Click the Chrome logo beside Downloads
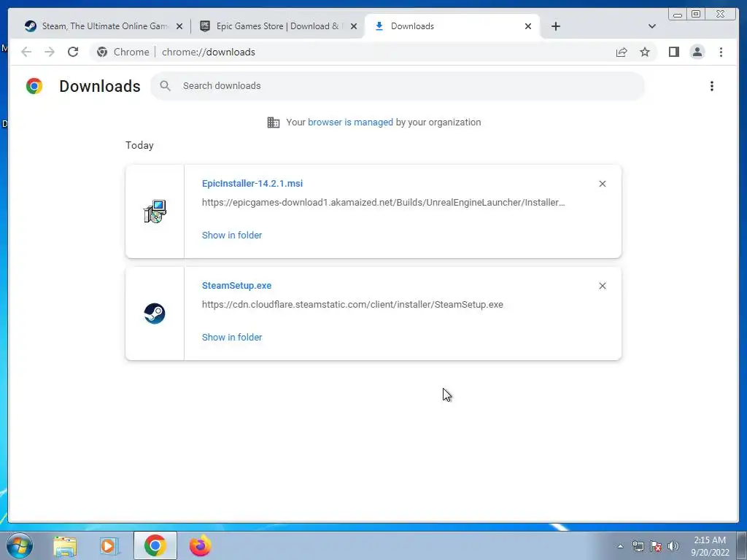747x560 pixels. [34, 86]
